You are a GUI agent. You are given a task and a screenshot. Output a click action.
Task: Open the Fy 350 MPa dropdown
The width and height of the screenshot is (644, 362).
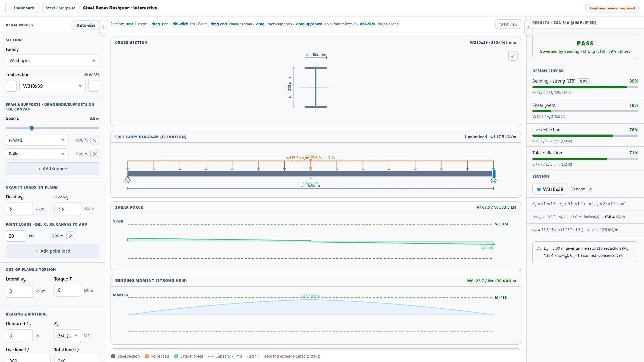pyautogui.click(x=68, y=336)
